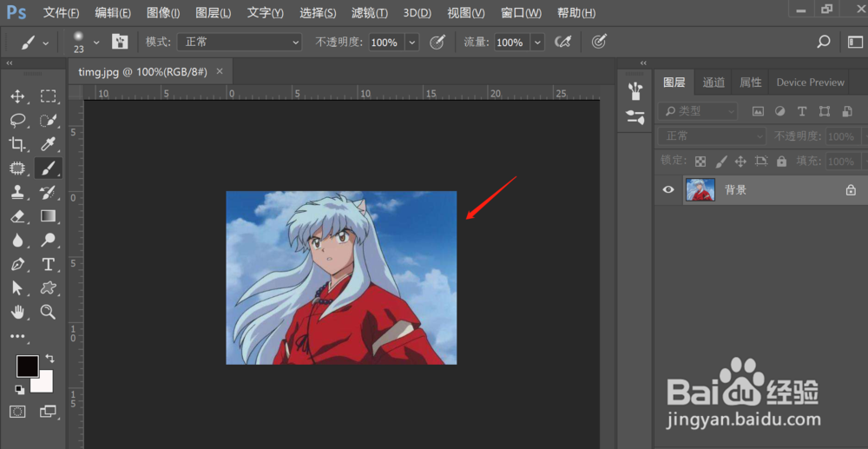The width and height of the screenshot is (868, 449).
Task: Select the Rectangular Marquee tool
Action: (x=48, y=97)
